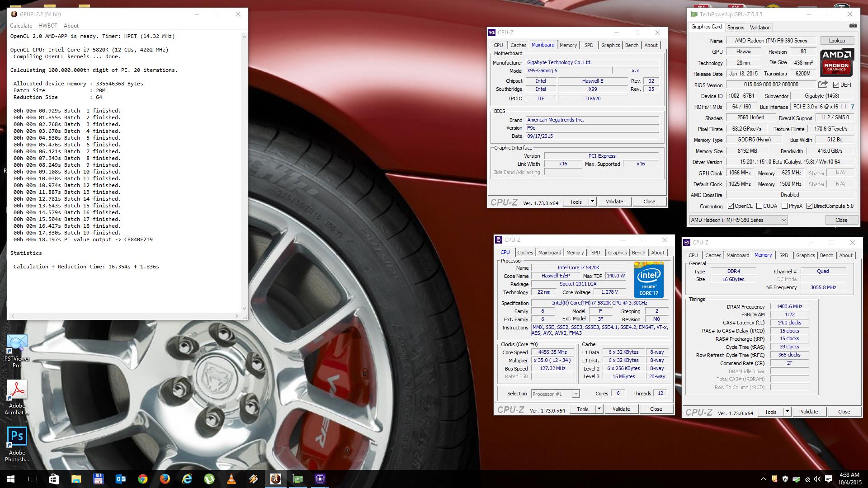Open the About menu in GPUPI

(71, 26)
